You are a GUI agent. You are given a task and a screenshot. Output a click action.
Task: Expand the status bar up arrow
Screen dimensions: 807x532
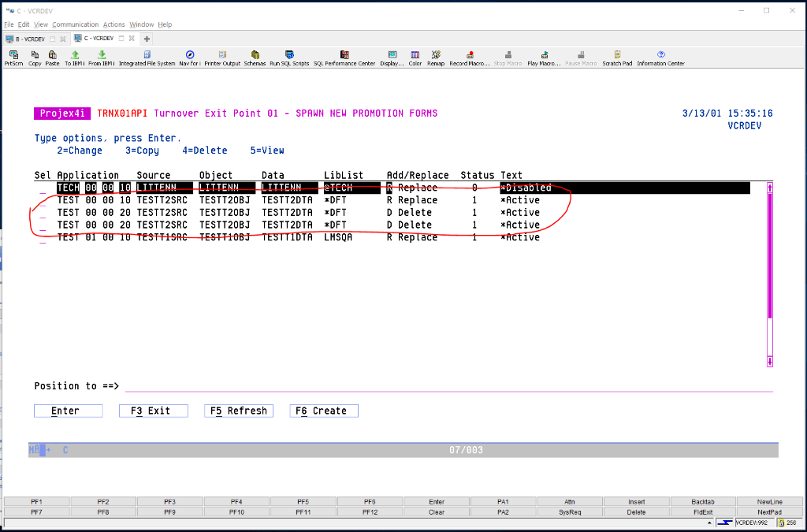710,523
